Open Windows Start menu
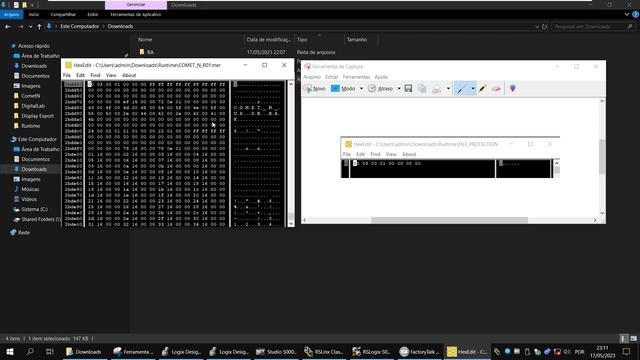640x360 pixels. tap(10, 351)
